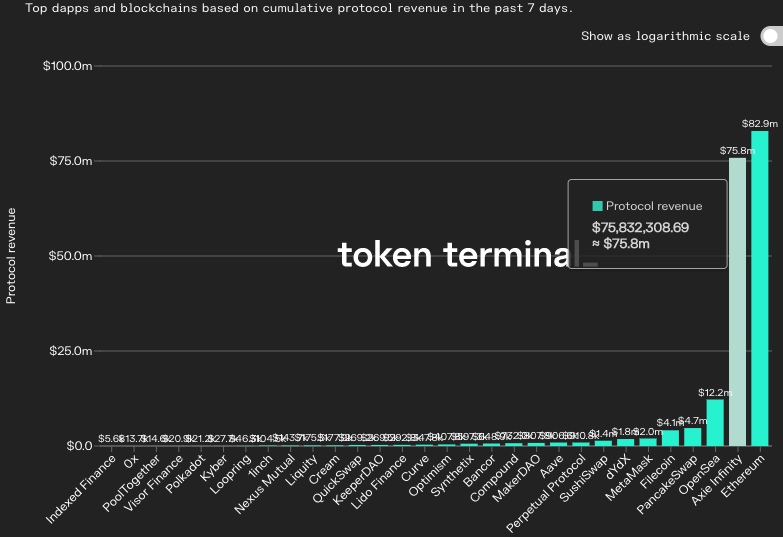Click the Lido Finance x-axis label
Image resolution: width=783 pixels, height=537 pixels.
[x=379, y=482]
